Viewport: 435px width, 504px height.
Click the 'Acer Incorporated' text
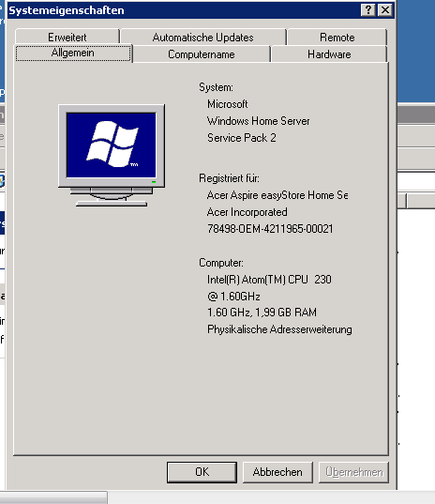tap(247, 212)
